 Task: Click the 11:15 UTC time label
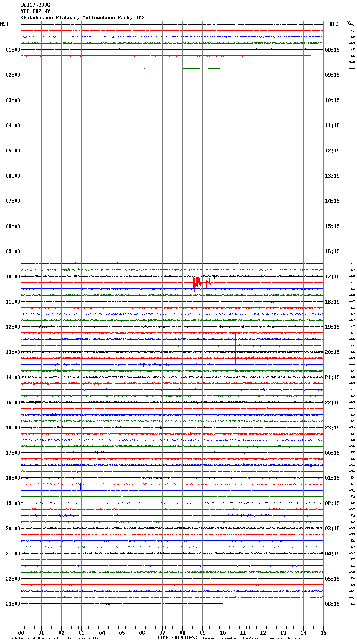(x=332, y=126)
